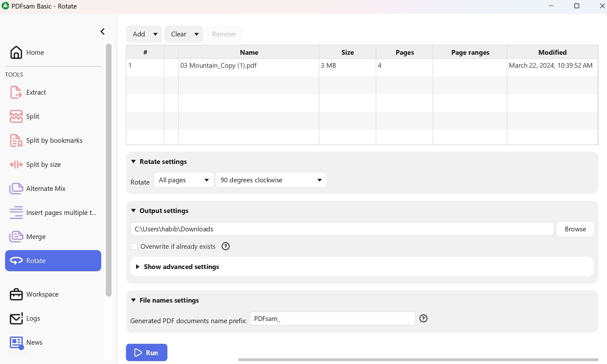
Task: Enable Overwrite if already exists checkbox
Action: tap(134, 246)
